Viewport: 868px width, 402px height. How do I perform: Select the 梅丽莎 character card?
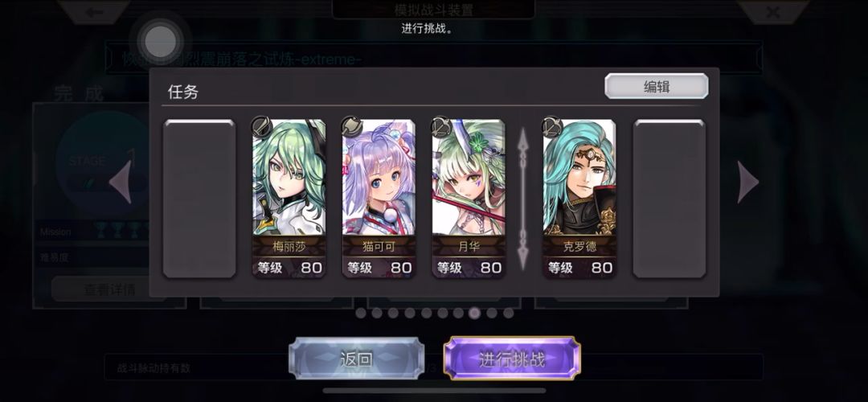289,199
